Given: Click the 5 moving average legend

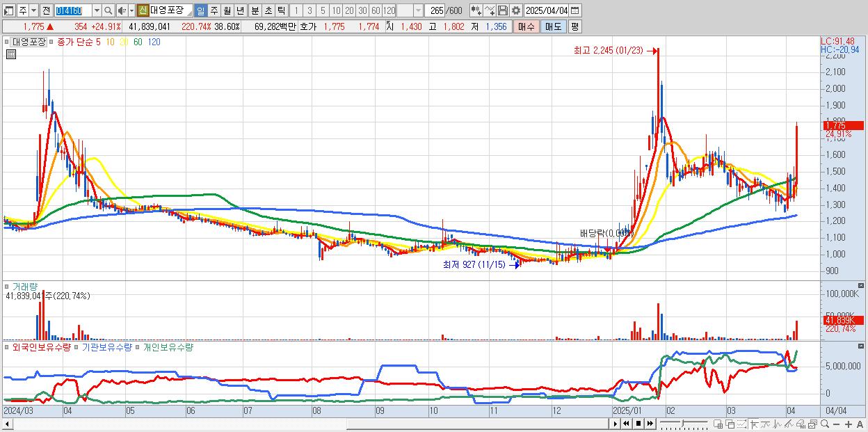Looking at the screenshot, I should click(x=98, y=42).
